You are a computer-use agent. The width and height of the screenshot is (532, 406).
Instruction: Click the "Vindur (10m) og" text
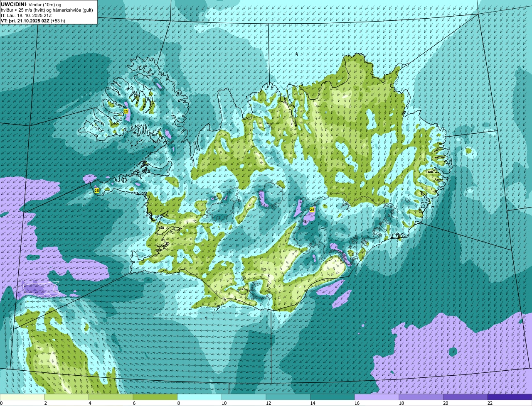(x=45, y=5)
